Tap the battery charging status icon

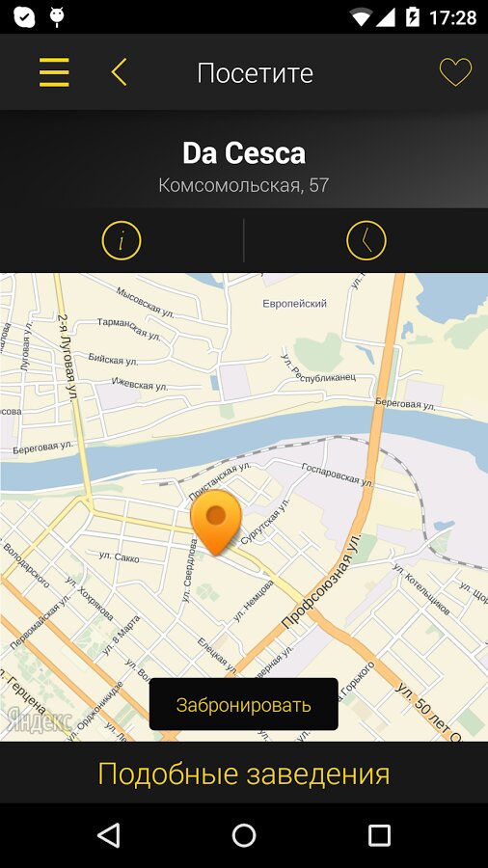point(412,17)
